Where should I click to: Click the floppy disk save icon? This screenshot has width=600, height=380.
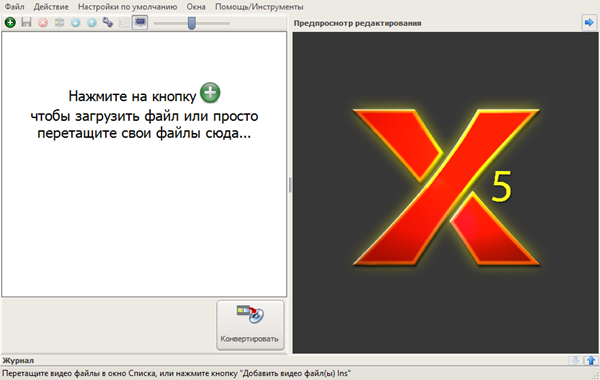click(x=26, y=22)
